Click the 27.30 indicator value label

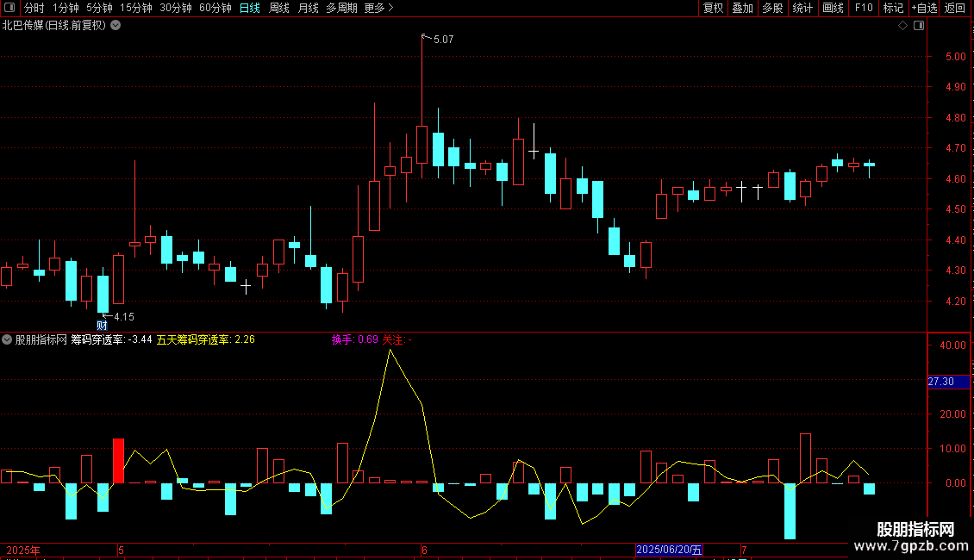948,382
